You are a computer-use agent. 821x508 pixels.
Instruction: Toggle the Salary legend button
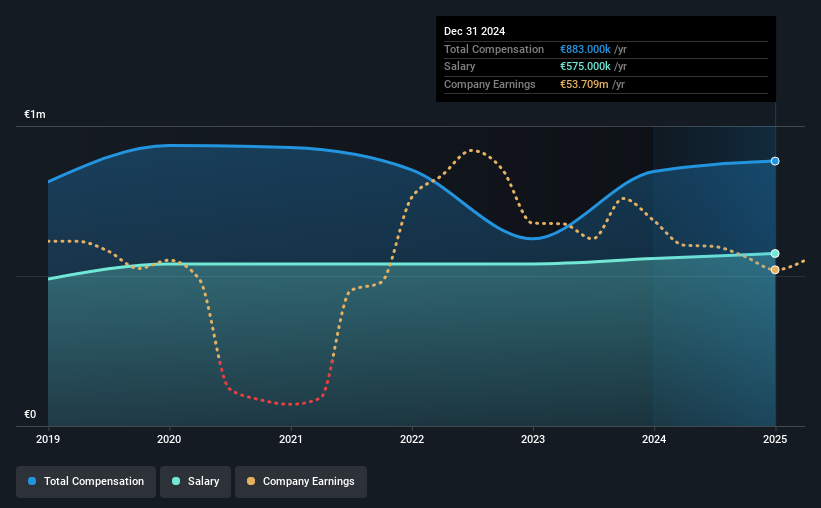click(195, 481)
